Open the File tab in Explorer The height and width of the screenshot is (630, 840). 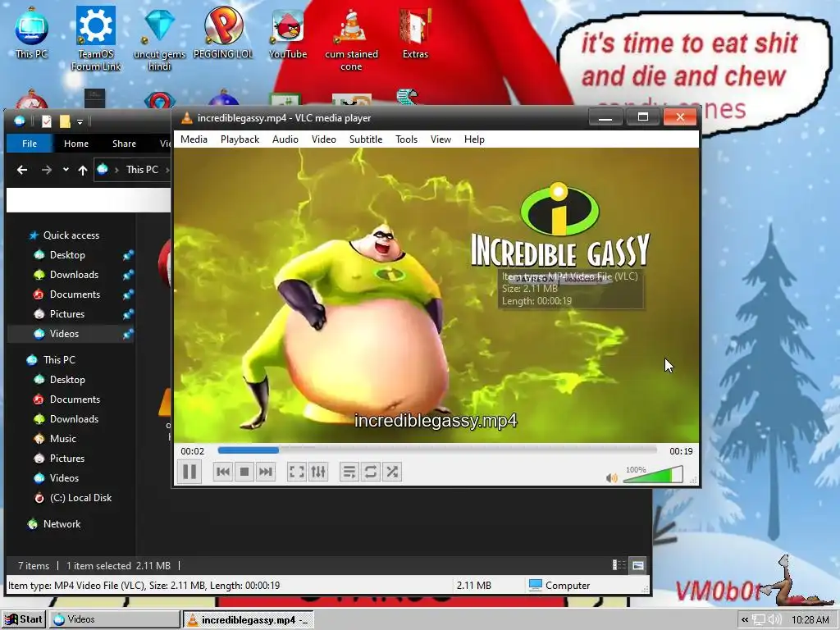tap(30, 144)
